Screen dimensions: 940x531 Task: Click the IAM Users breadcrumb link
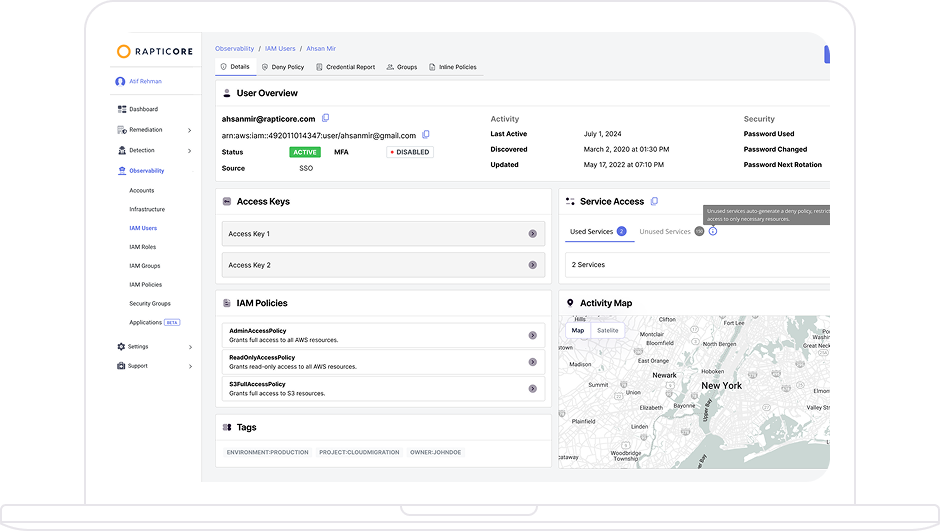click(280, 48)
